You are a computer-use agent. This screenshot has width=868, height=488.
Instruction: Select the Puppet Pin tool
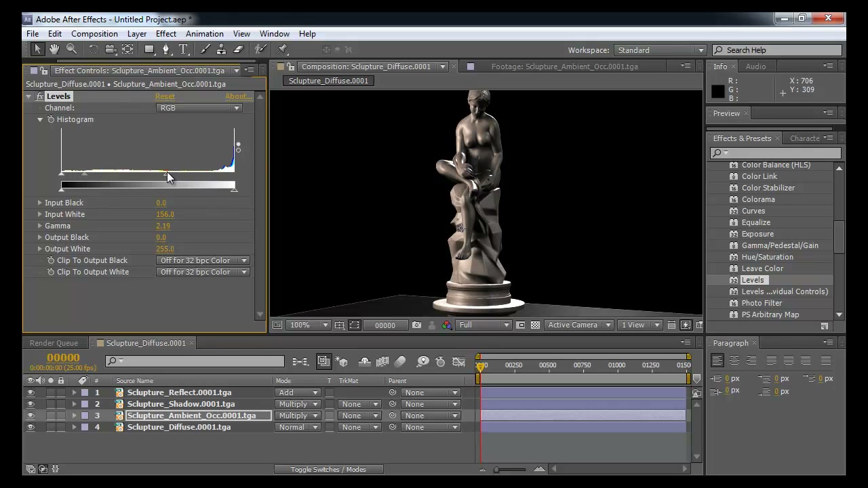283,49
